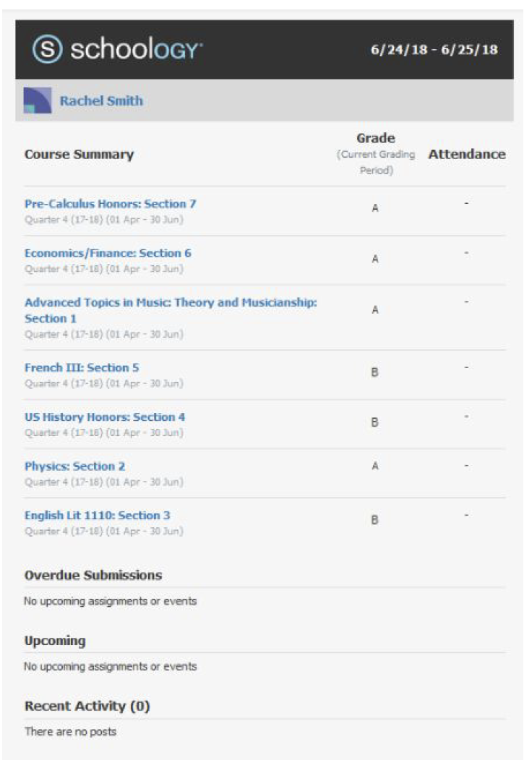Select the Physics: Section 2 course

(x=74, y=466)
